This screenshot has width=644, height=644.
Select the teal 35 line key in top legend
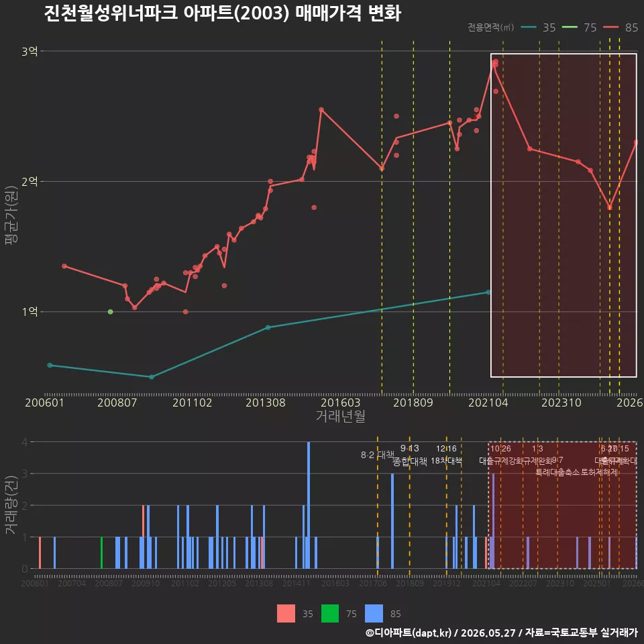pyautogui.click(x=529, y=28)
